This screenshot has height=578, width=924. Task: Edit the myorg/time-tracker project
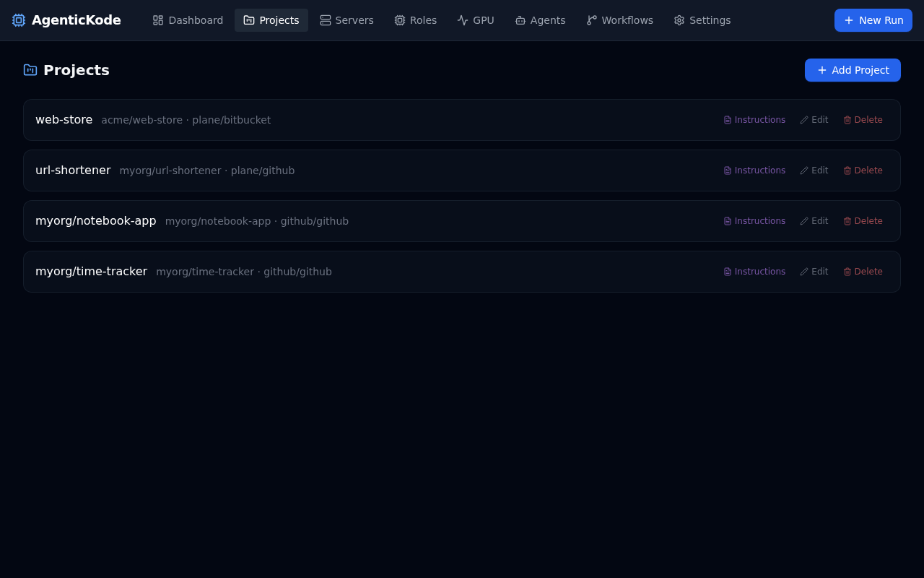click(814, 272)
